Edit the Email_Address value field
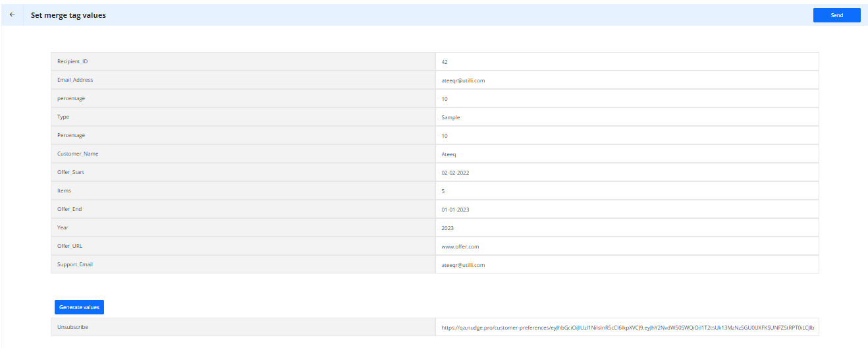This screenshot has width=868, height=348. click(x=627, y=80)
